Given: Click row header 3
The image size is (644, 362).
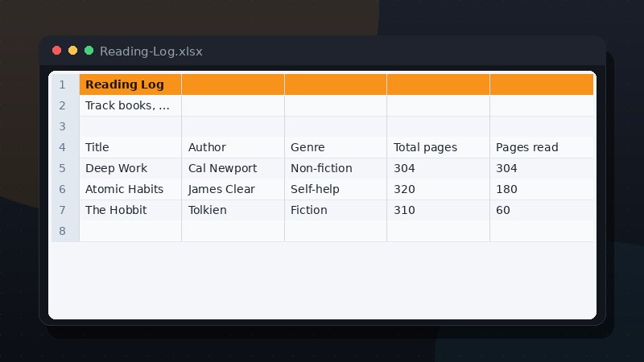Looking at the screenshot, I should [64, 126].
